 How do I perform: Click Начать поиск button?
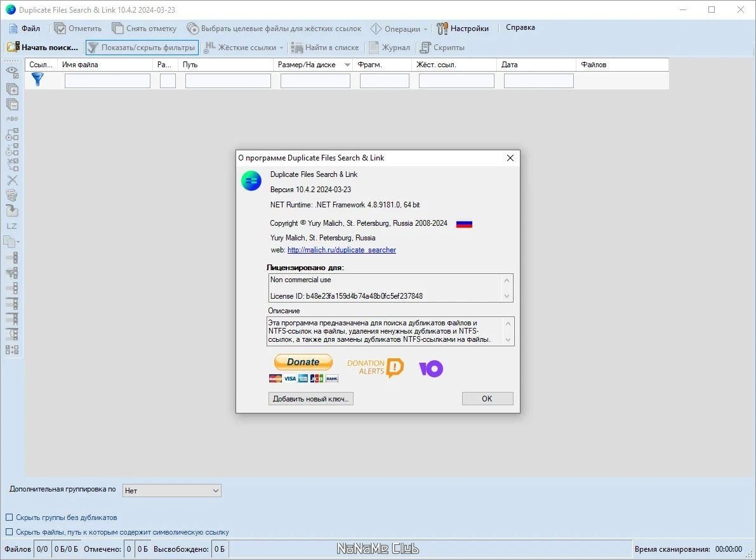pyautogui.click(x=43, y=47)
